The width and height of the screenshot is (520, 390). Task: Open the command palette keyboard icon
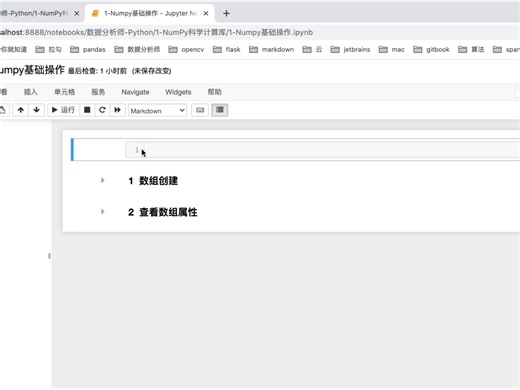[x=200, y=110]
